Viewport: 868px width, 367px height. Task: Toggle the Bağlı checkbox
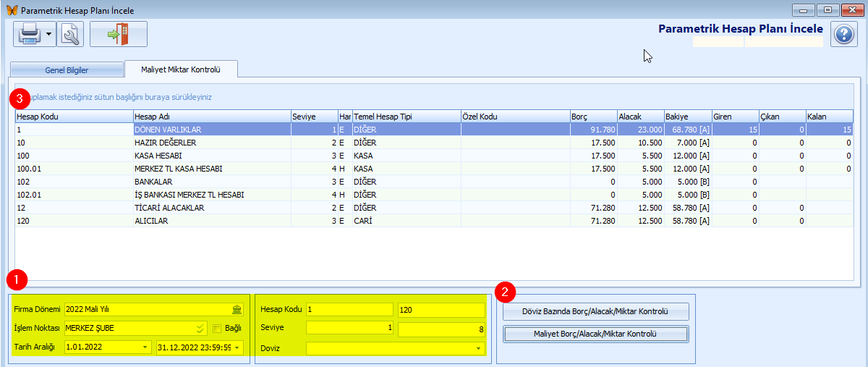pos(218,329)
